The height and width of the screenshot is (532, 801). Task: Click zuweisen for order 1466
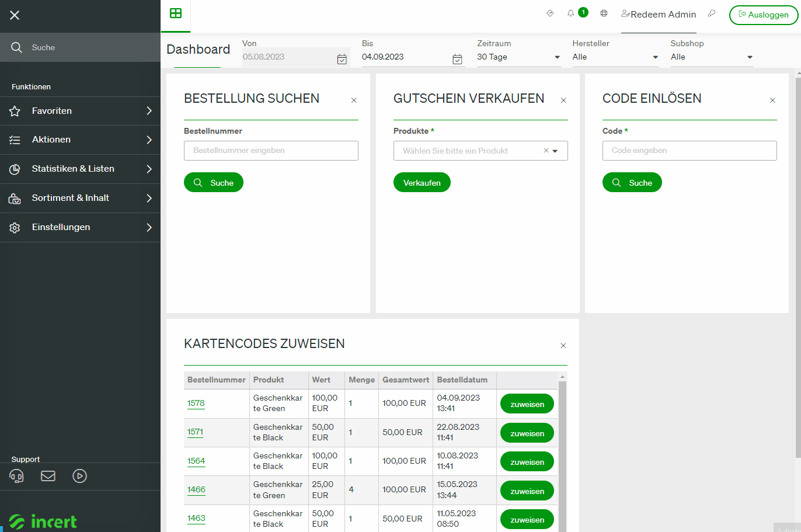(x=527, y=491)
